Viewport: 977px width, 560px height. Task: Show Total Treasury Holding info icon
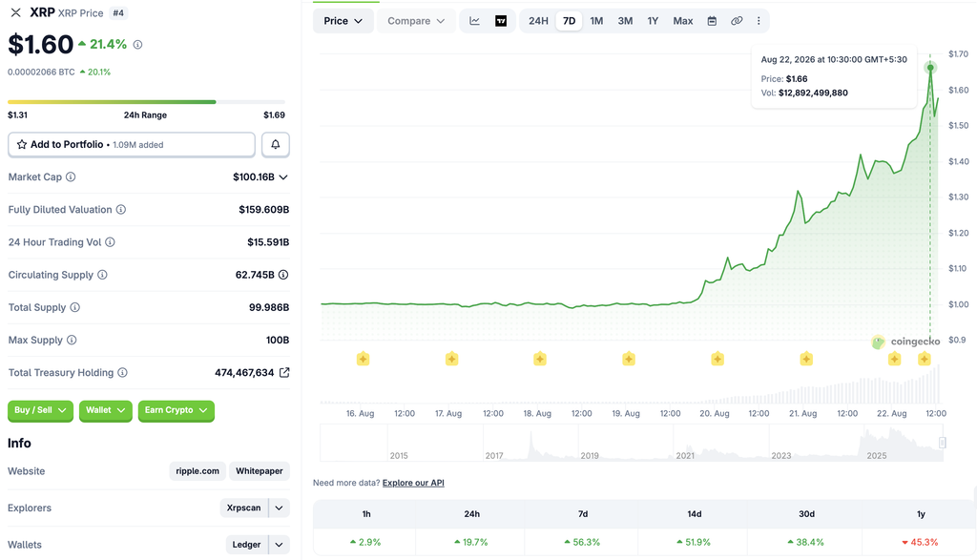point(123,372)
